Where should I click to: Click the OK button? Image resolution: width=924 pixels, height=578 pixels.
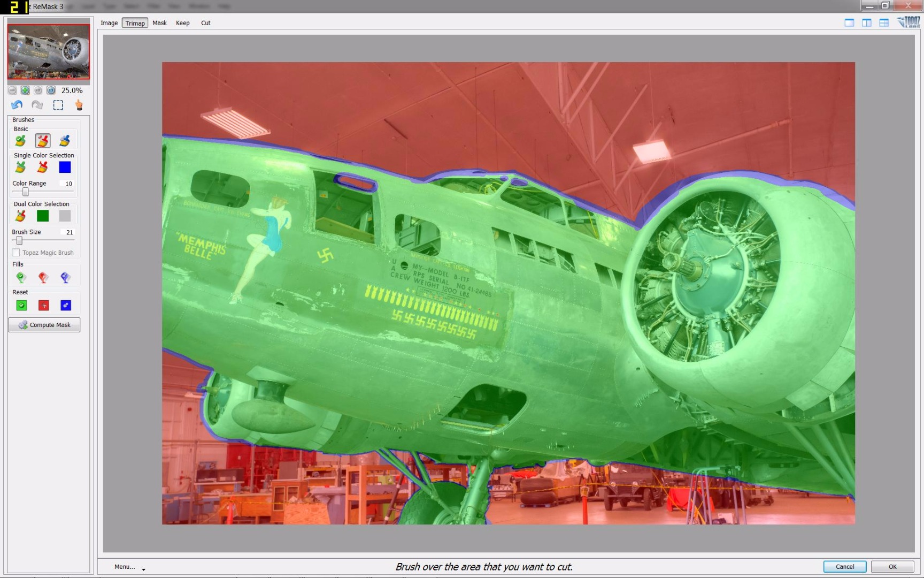click(892, 567)
